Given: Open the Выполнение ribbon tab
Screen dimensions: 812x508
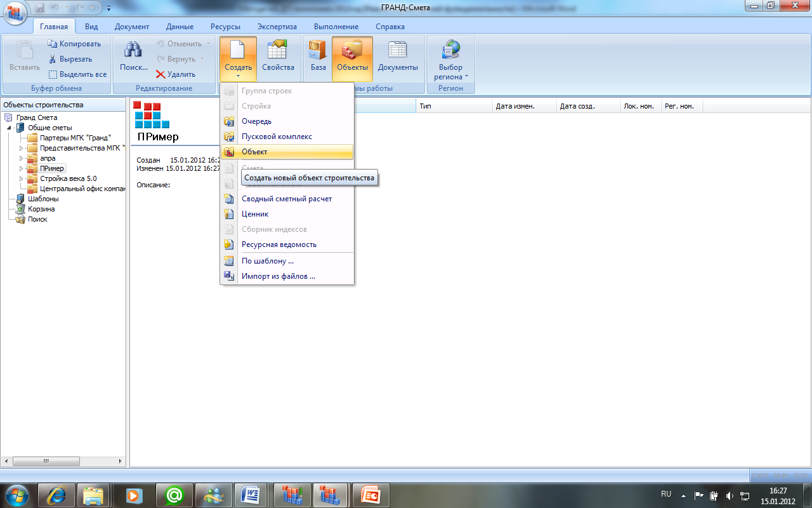Looking at the screenshot, I should coord(336,27).
